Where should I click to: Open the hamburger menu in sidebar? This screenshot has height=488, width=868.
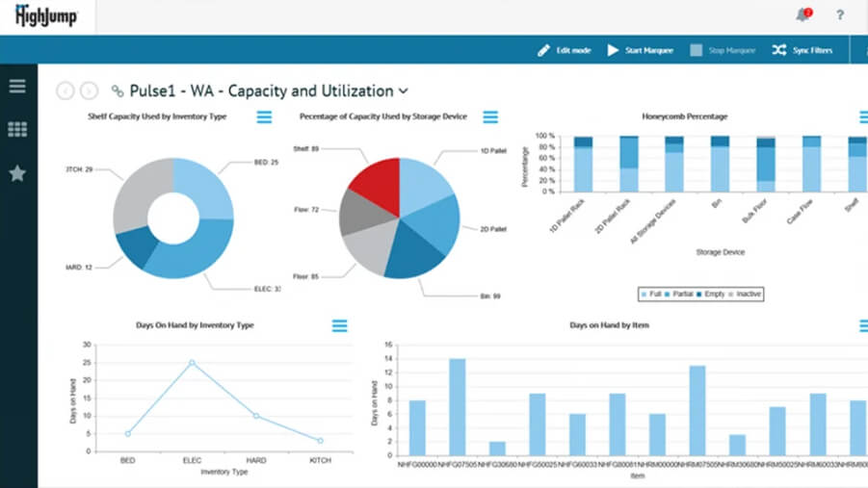tap(17, 87)
